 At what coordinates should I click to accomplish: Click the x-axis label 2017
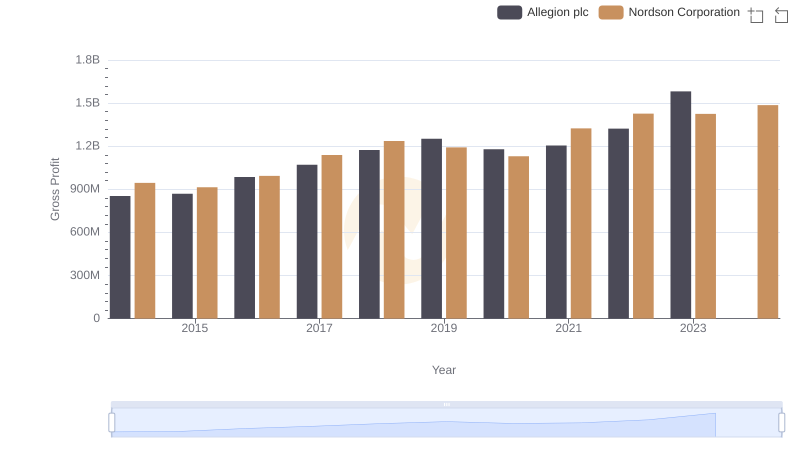[x=319, y=328]
